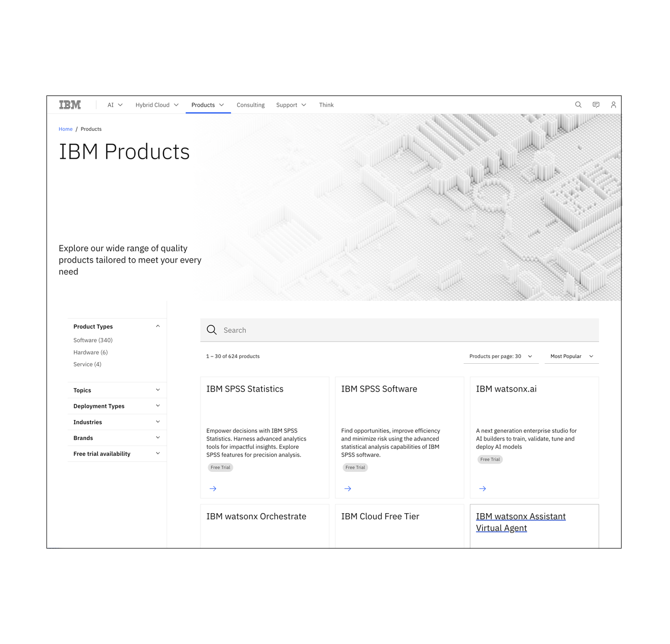Open the Home breadcrumb link

(x=65, y=129)
